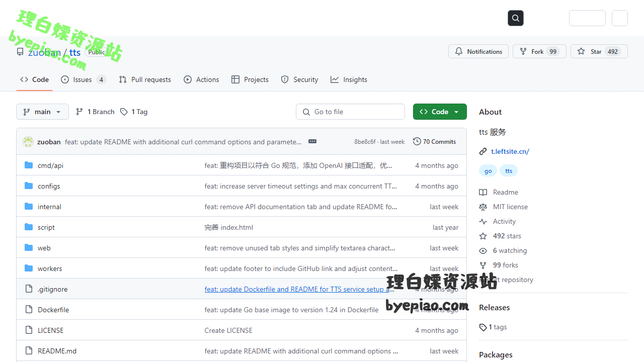Open the .gitignore file
The image size is (644, 362).
pos(52,289)
